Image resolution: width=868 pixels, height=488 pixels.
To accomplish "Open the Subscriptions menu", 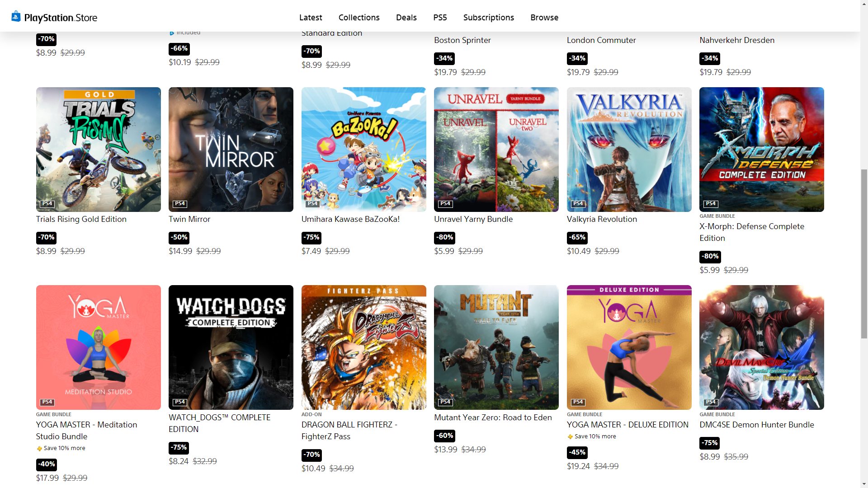I will pos(488,18).
